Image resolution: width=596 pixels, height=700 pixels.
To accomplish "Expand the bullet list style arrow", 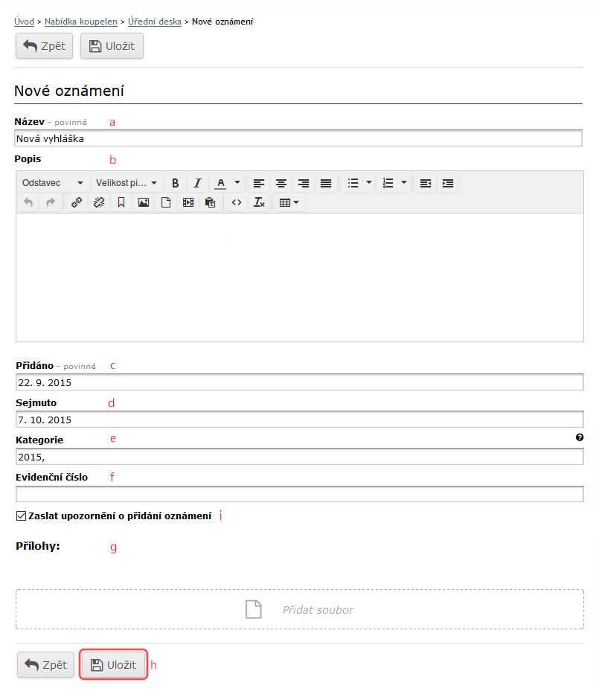I will (x=369, y=183).
